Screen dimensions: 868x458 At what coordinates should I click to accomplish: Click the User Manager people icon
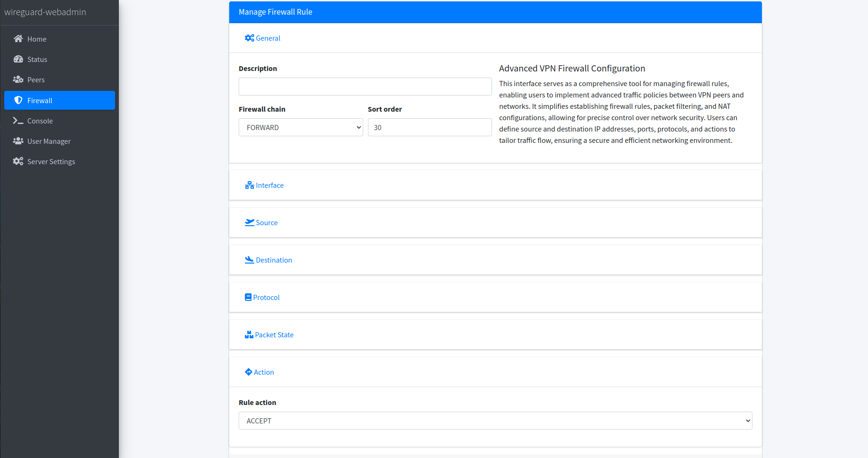[18, 141]
